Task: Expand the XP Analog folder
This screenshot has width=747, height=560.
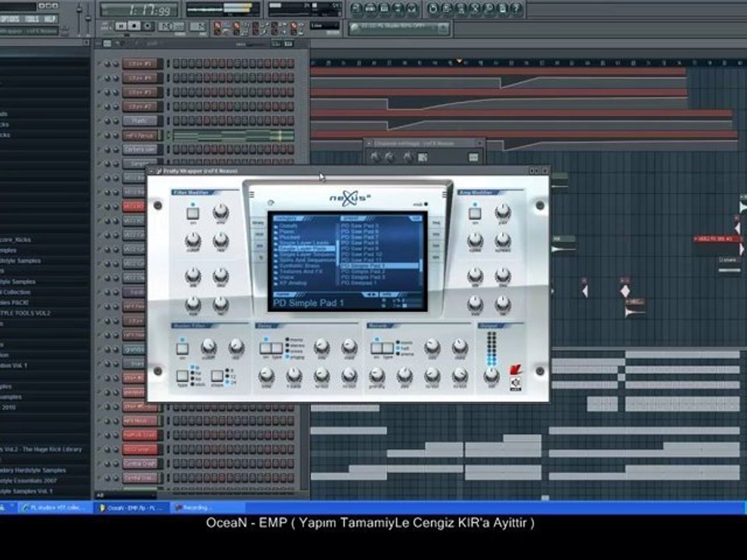Action: point(290,283)
